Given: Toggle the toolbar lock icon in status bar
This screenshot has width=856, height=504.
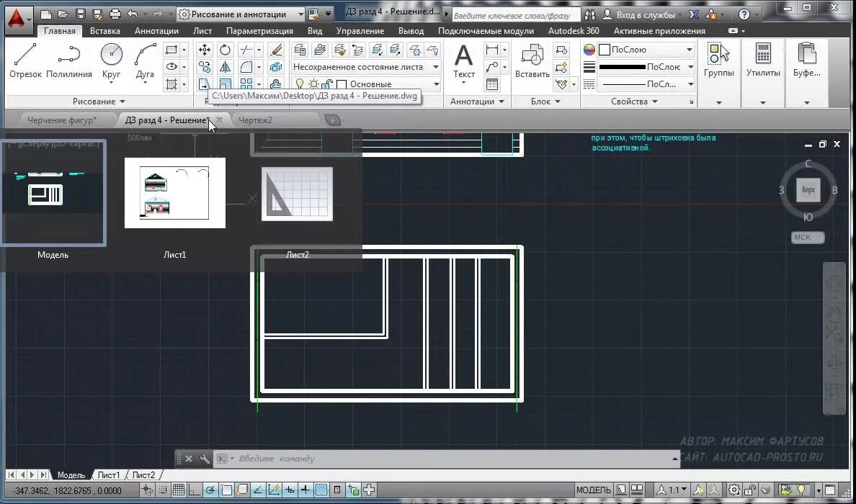Looking at the screenshot, I should click(752, 490).
